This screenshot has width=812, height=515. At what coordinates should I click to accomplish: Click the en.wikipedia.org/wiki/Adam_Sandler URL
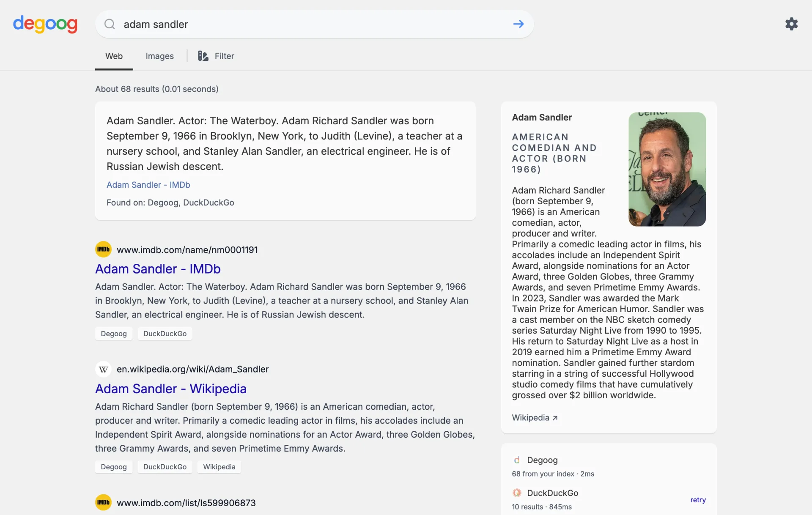pos(193,369)
